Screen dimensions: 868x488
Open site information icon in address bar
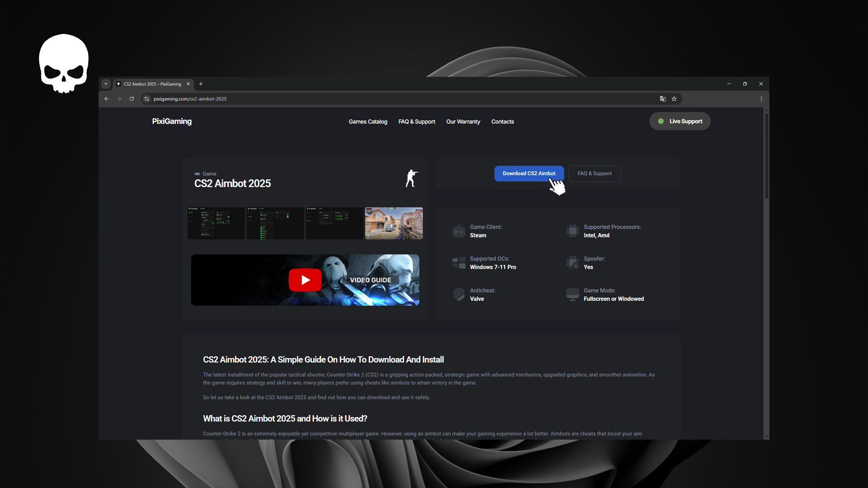(146, 99)
